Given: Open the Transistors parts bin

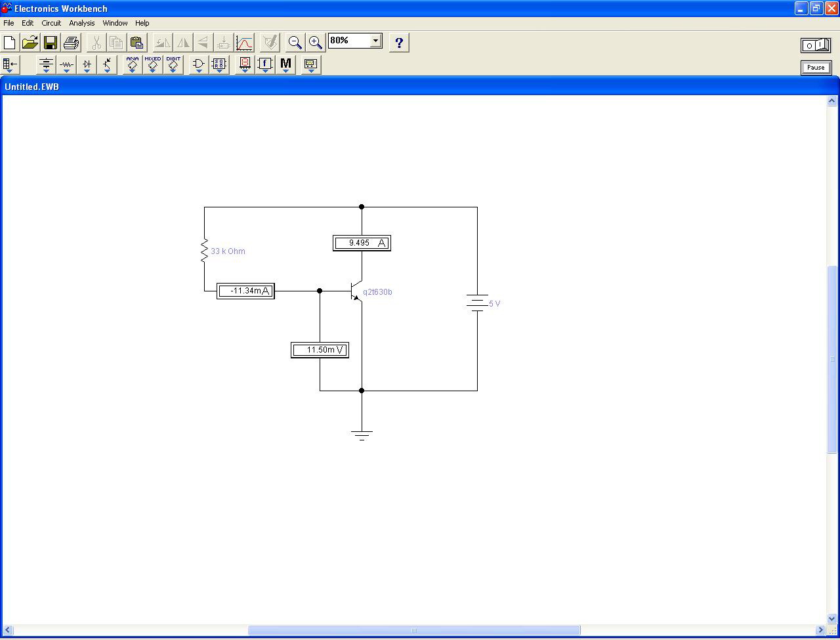Looking at the screenshot, I should (108, 64).
